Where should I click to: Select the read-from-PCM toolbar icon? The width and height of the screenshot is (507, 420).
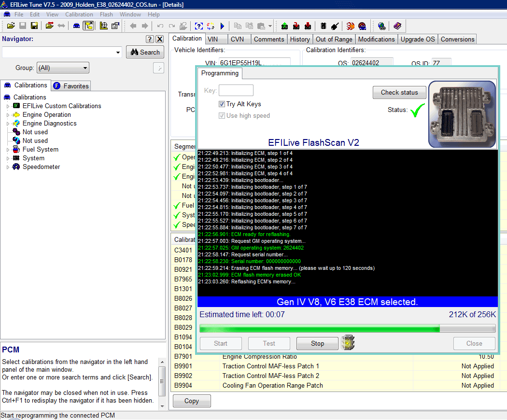pos(284,26)
